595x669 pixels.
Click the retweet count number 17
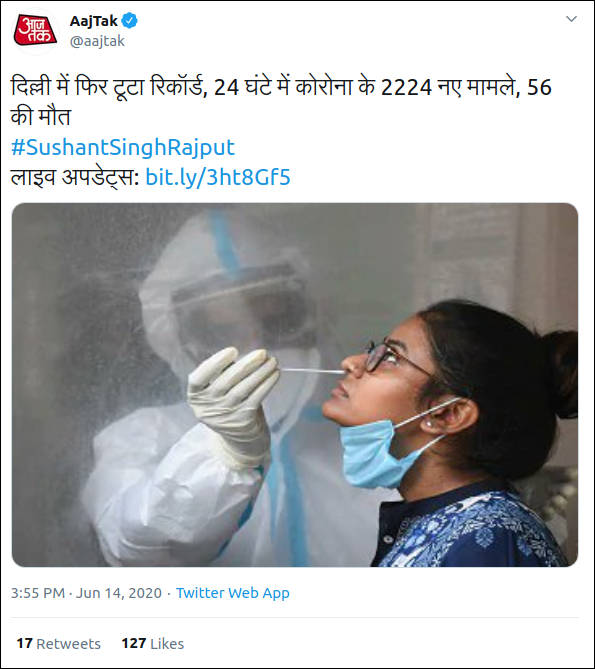click(x=24, y=643)
